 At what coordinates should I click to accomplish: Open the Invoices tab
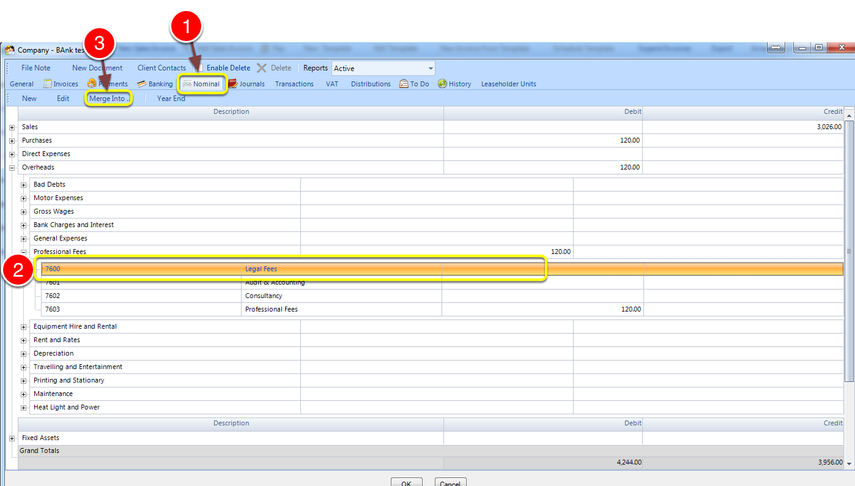[x=61, y=84]
